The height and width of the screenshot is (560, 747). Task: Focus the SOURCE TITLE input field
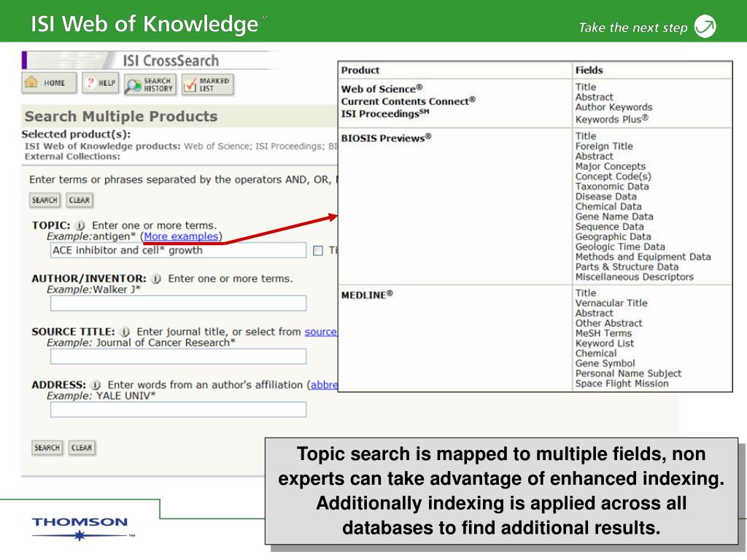[x=178, y=357]
